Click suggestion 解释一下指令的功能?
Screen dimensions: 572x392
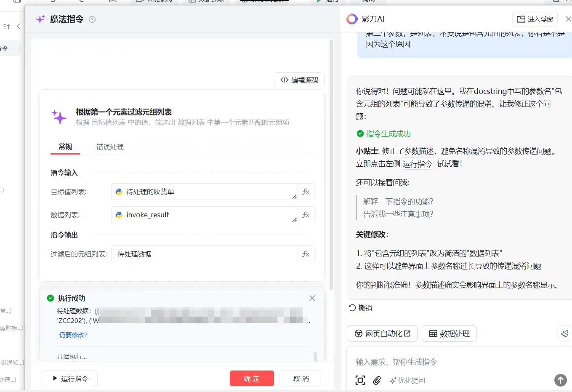[x=398, y=201]
